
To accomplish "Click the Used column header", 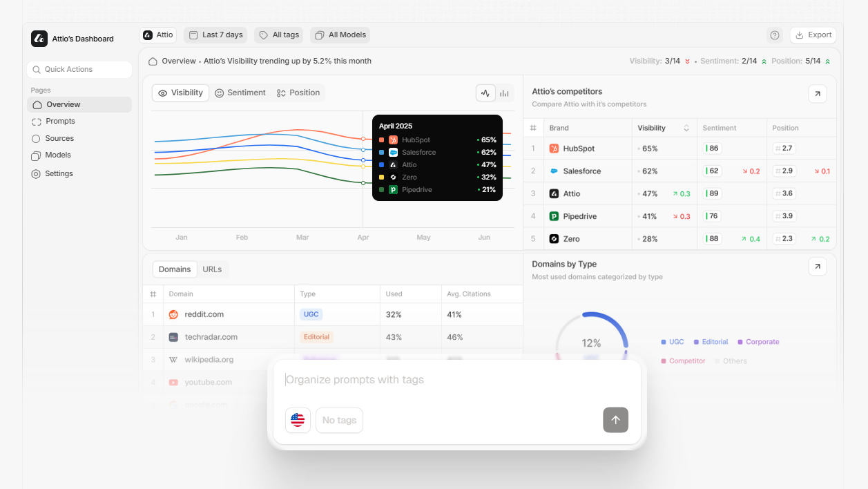I will (394, 294).
